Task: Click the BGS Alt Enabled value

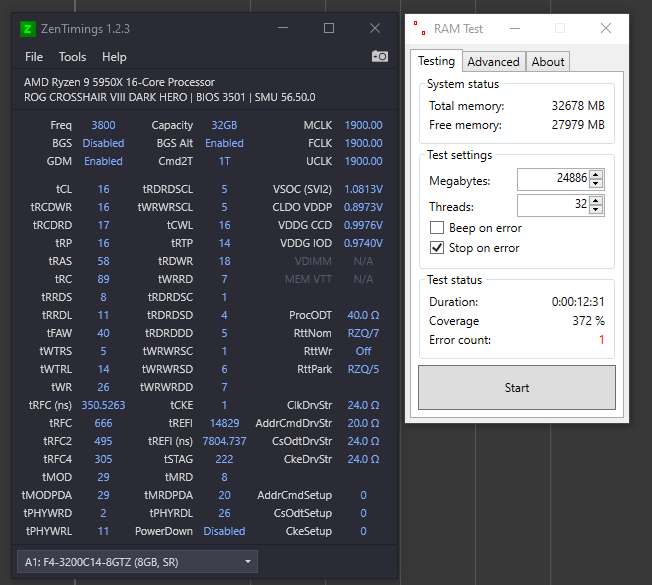Action: click(224, 143)
